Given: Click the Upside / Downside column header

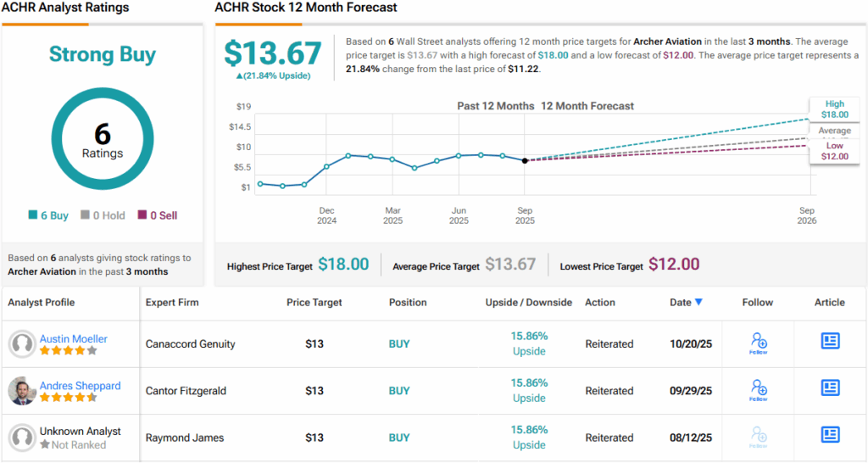Looking at the screenshot, I should (x=528, y=302).
